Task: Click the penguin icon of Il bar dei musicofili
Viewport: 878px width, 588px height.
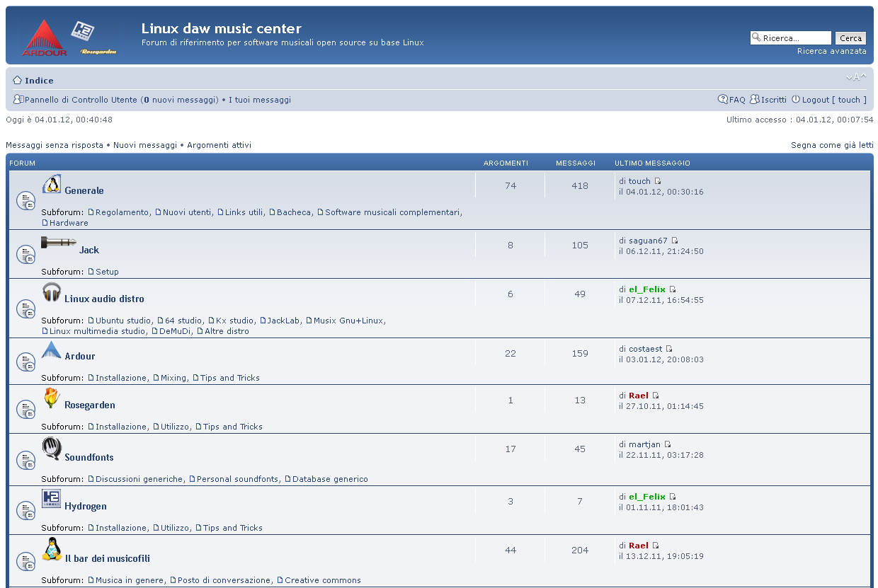Action: pyautogui.click(x=51, y=550)
